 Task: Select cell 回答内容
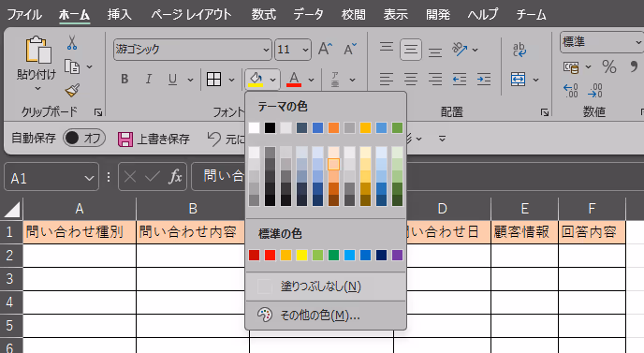[592, 232]
